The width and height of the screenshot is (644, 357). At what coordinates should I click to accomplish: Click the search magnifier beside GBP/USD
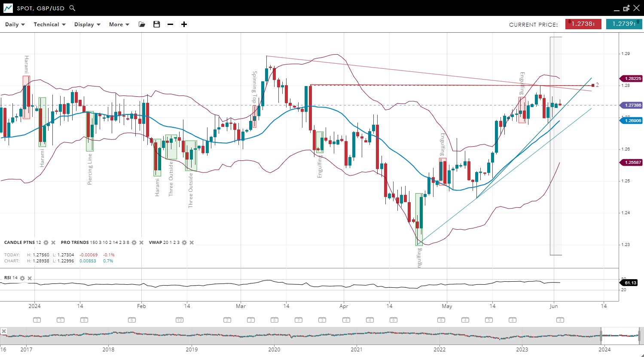[72, 8]
